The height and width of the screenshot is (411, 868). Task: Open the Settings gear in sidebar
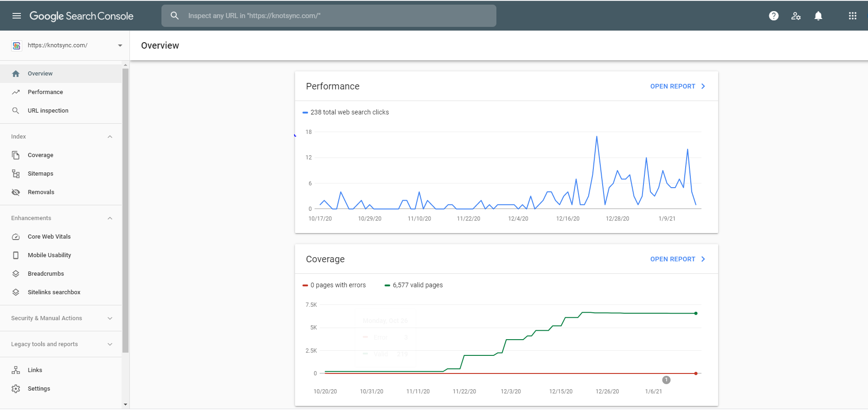(x=16, y=389)
